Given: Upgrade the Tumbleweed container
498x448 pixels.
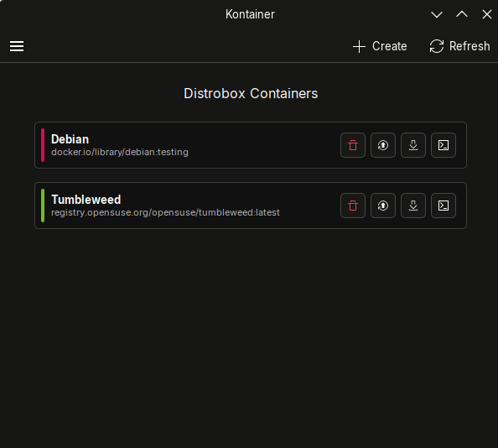Looking at the screenshot, I should click(x=383, y=206).
